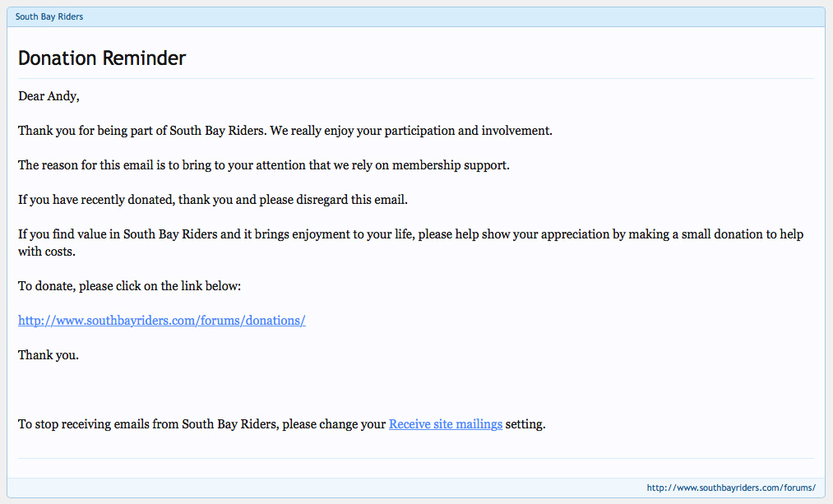Image resolution: width=833 pixels, height=504 pixels.
Task: Click the line "The reason for this email"
Action: 263,165
